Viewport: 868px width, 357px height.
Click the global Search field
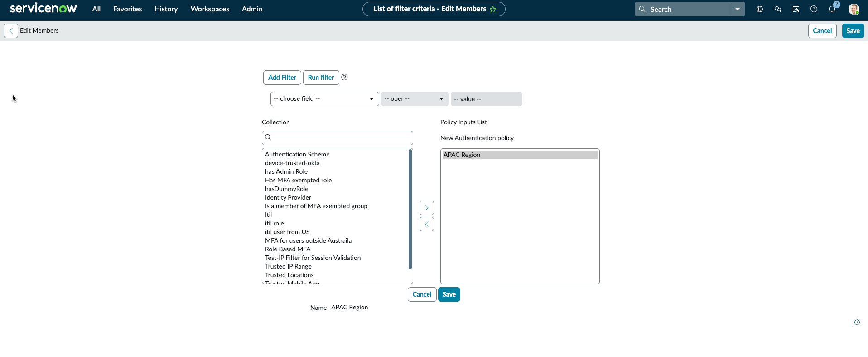[682, 9]
